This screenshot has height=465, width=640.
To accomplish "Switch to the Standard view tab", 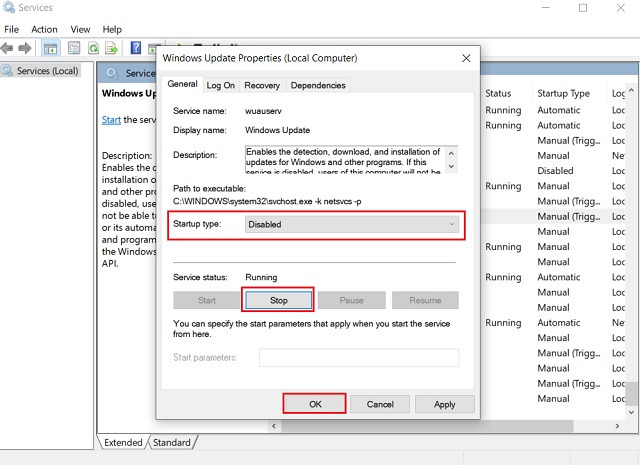I will pyautogui.click(x=172, y=443).
